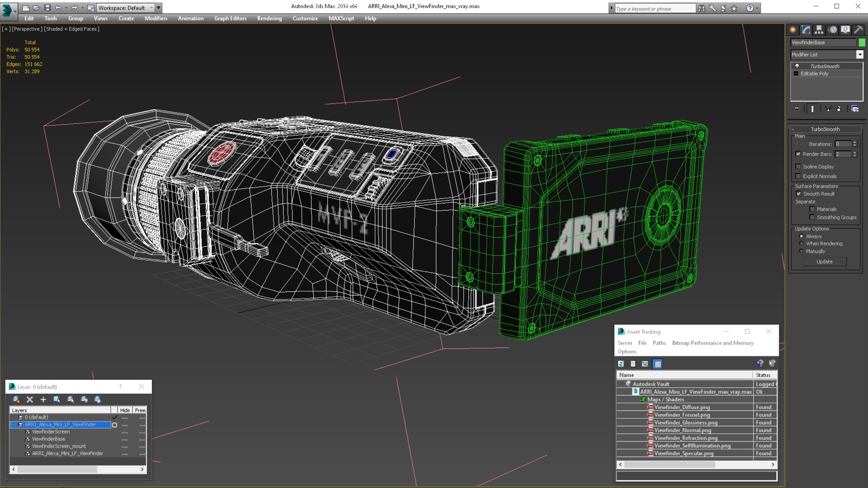Viewport: 868px width, 488px height.
Task: Open Favorites star icon
Action: (734, 8)
